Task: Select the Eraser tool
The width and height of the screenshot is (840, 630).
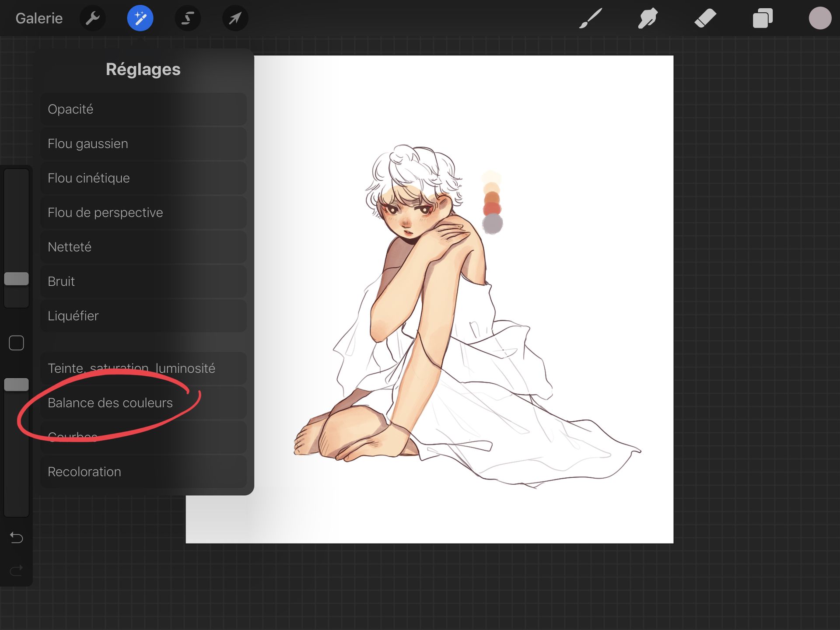Action: 705,18
